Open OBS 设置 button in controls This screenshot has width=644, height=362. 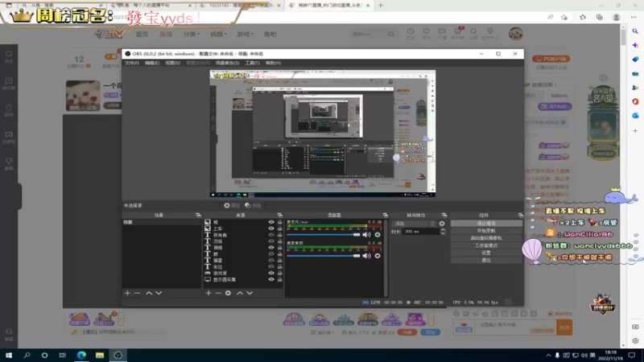[486, 253]
